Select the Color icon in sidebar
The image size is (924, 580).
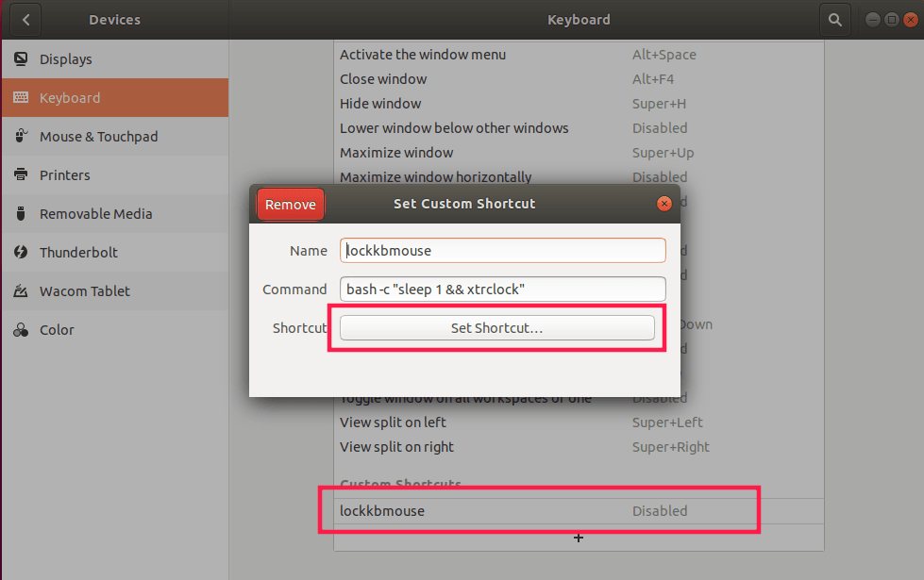tap(21, 330)
